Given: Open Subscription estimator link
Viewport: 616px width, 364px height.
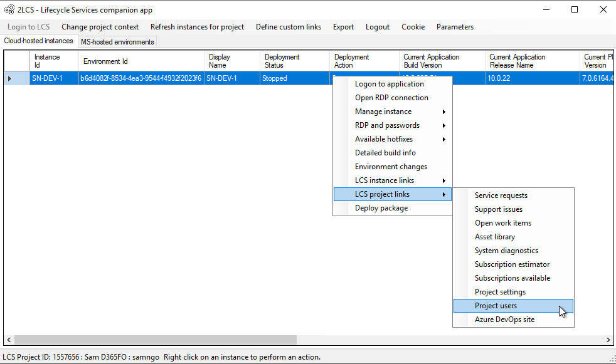Looking at the screenshot, I should point(513,264).
